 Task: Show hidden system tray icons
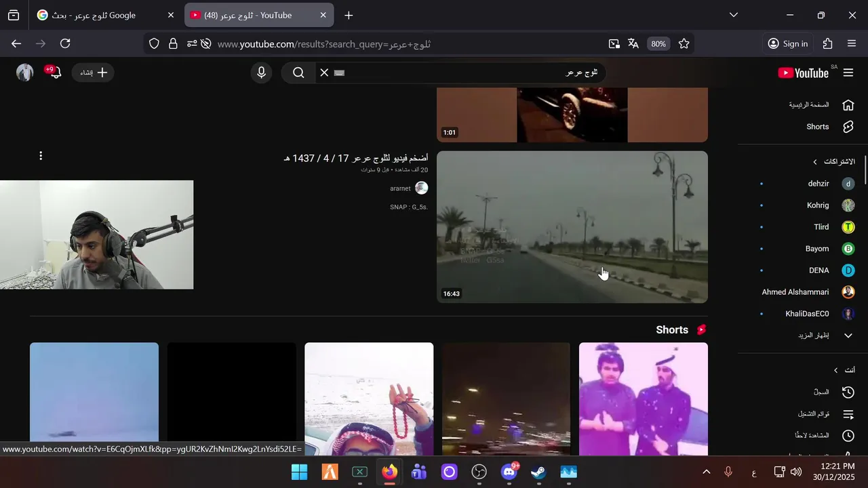(x=706, y=472)
